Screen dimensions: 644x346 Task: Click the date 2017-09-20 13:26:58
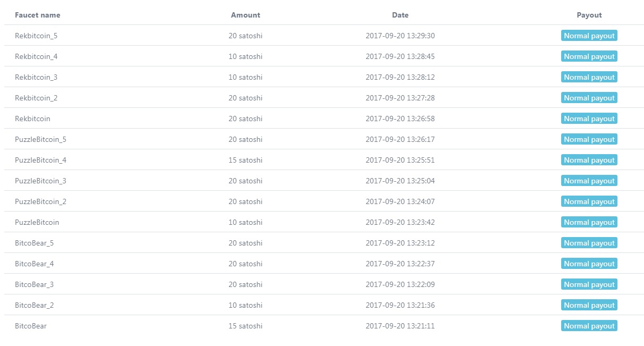(x=400, y=119)
